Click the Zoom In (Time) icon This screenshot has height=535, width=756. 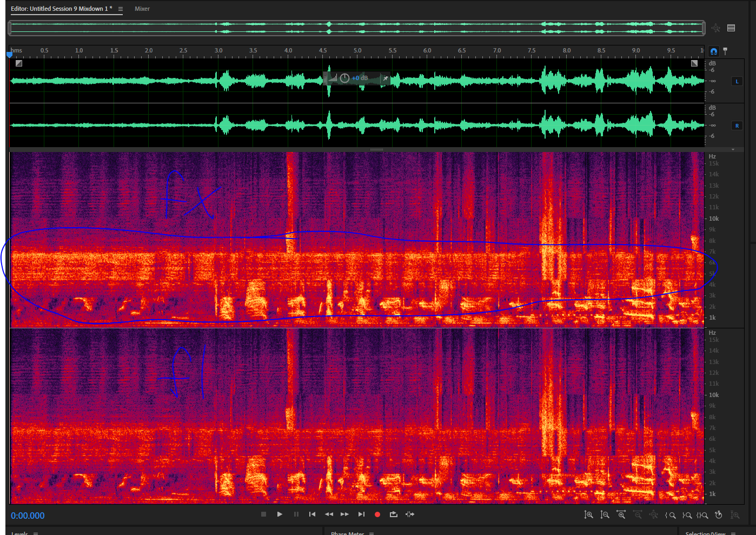pos(621,515)
